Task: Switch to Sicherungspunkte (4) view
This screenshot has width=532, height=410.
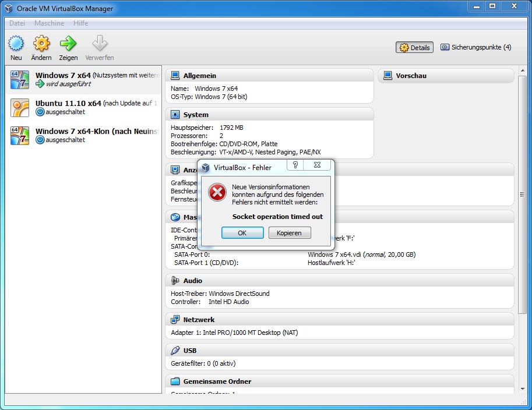Action: [x=475, y=47]
